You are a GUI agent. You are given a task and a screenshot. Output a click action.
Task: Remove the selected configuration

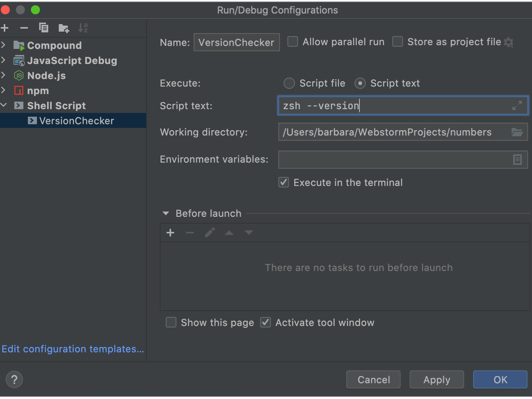click(x=24, y=27)
